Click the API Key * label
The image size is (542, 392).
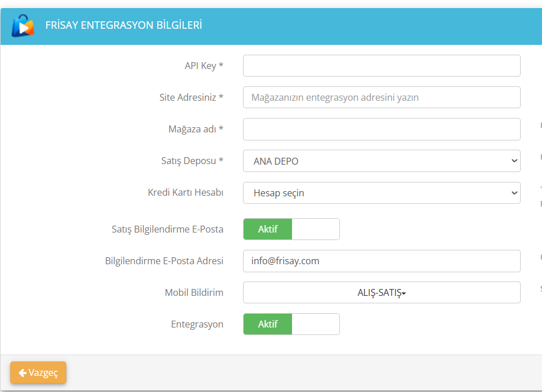point(204,66)
